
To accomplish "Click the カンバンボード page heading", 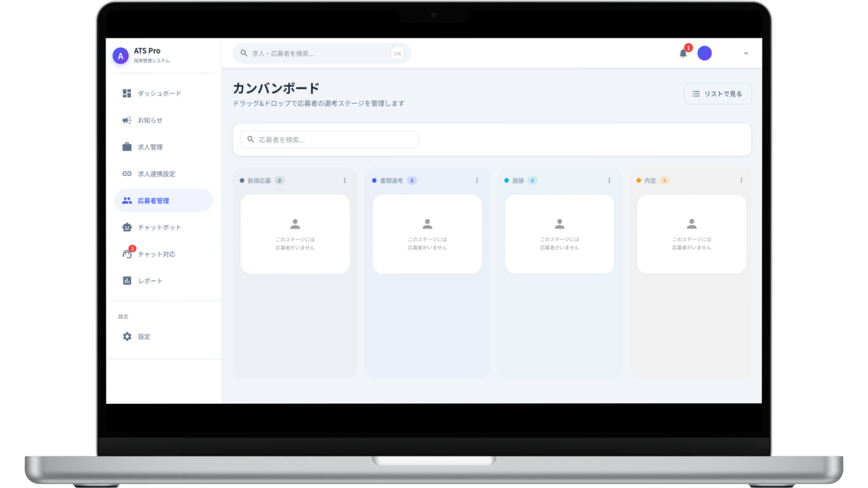I will click(x=276, y=88).
